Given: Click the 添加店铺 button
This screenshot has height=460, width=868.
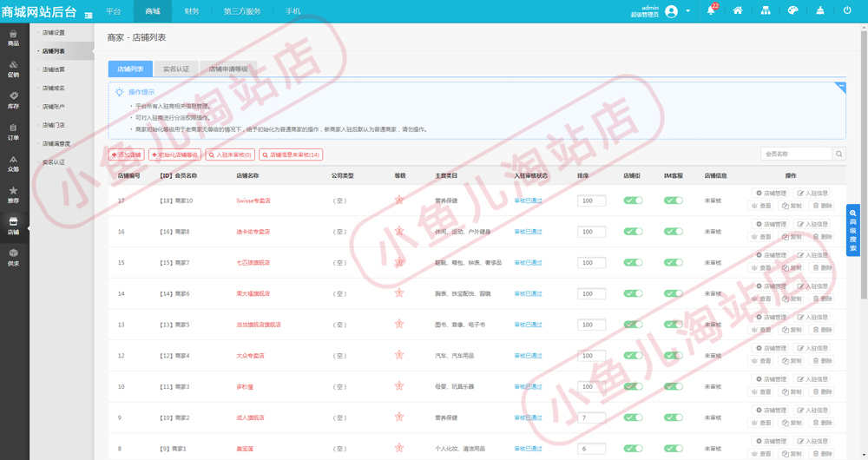Looking at the screenshot, I should point(126,154).
